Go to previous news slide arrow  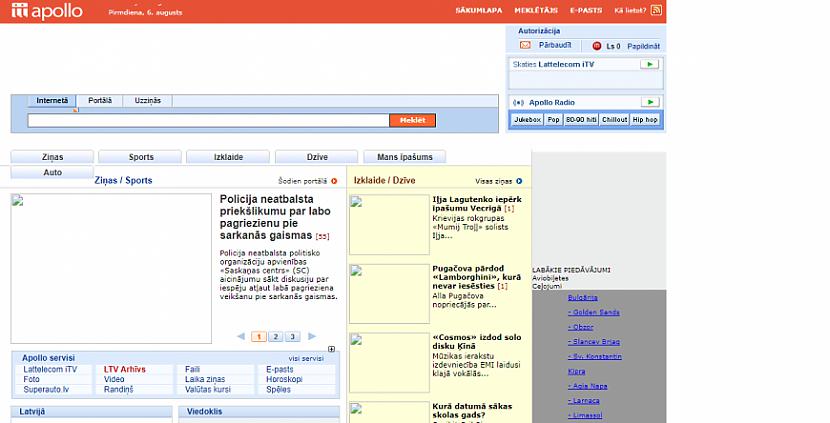241,336
